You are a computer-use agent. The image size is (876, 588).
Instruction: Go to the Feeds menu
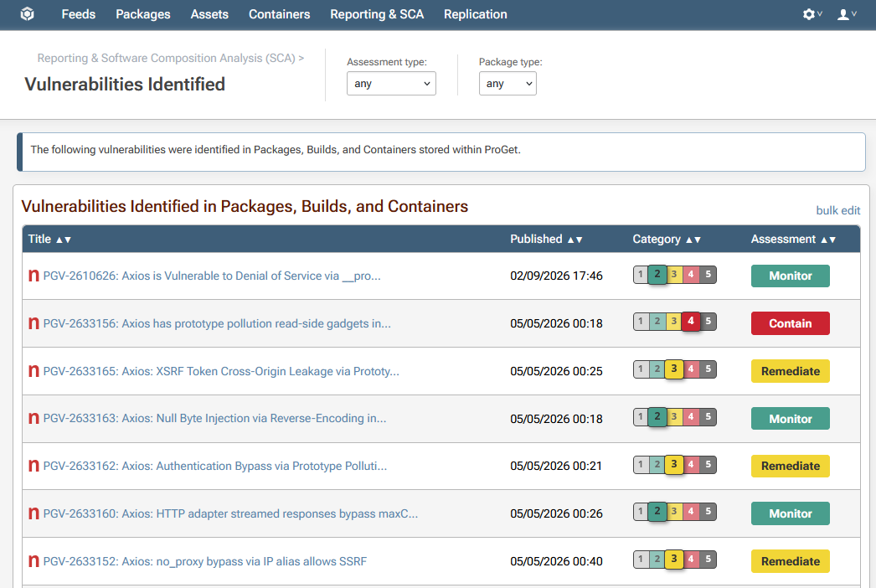coord(78,14)
